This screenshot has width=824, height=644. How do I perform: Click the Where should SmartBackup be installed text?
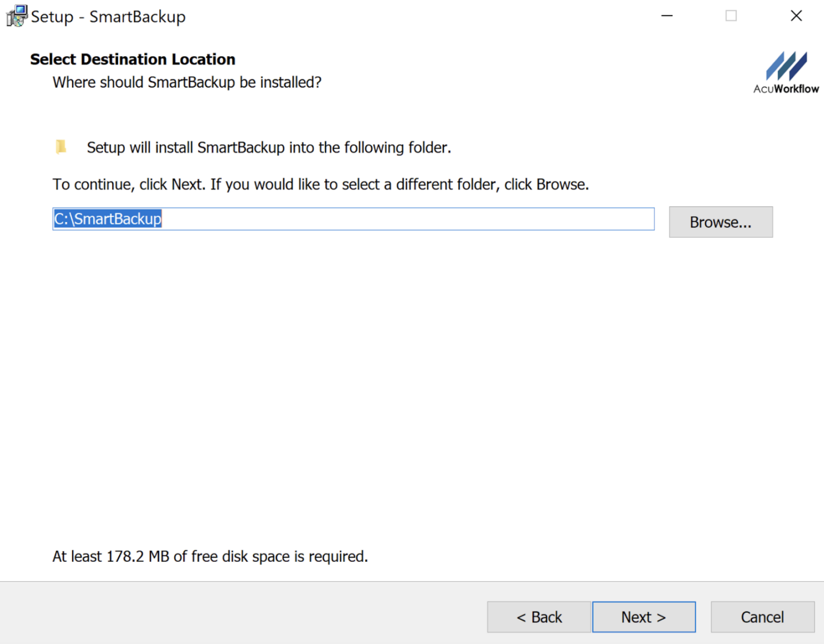coord(187,82)
